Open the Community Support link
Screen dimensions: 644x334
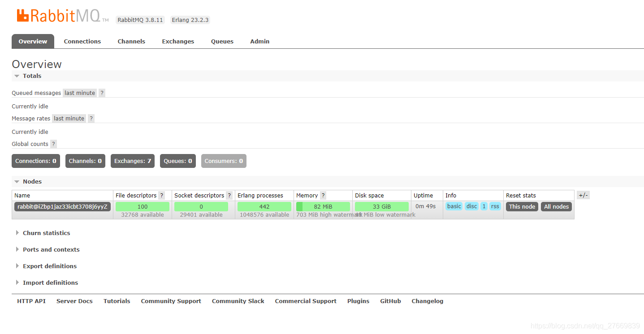(171, 301)
